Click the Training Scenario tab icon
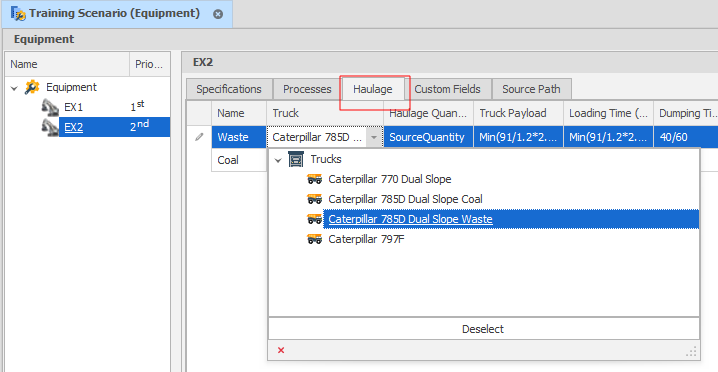 [18, 13]
